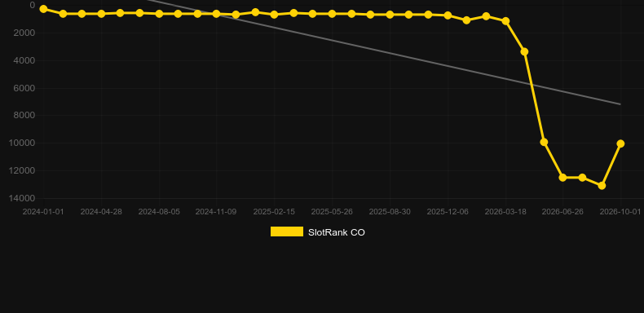Select the data point above the 2026-06-26 label
644x313 pixels.
(562, 178)
